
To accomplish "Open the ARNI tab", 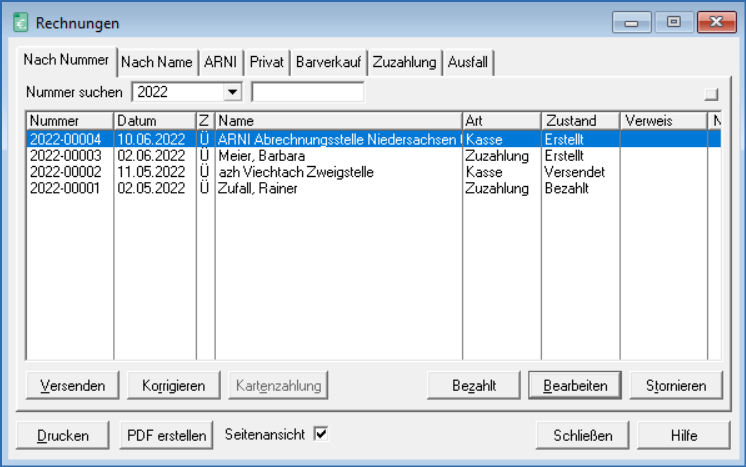I will (x=220, y=62).
